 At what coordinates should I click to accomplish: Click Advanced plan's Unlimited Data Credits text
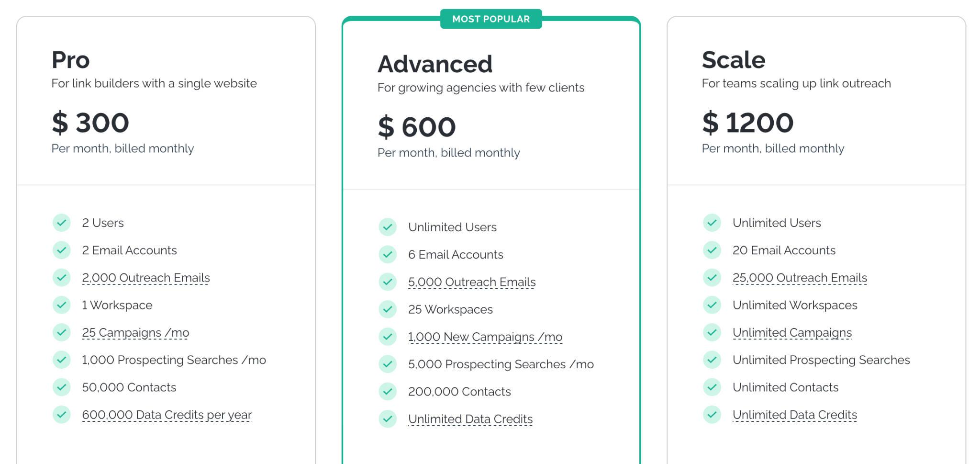pos(470,419)
